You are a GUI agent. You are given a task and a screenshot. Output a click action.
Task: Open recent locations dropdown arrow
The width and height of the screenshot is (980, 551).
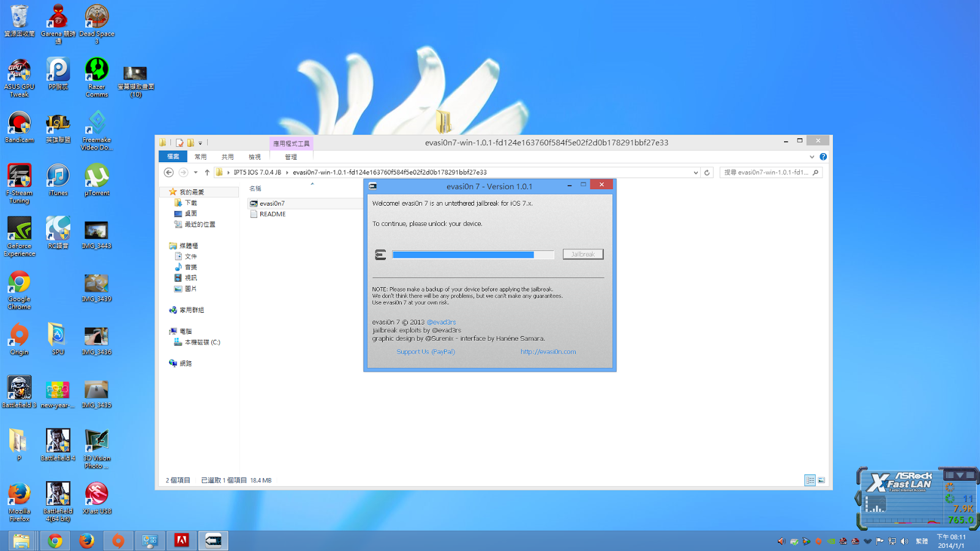tap(195, 173)
